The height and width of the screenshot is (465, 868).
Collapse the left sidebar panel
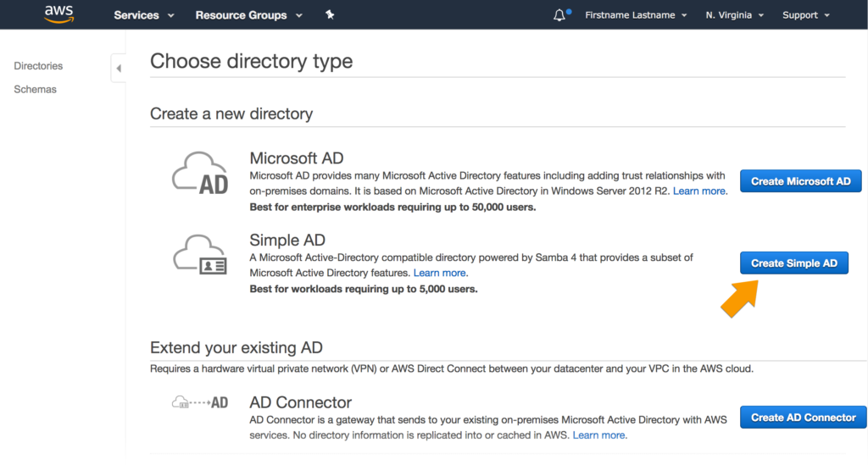(x=119, y=68)
